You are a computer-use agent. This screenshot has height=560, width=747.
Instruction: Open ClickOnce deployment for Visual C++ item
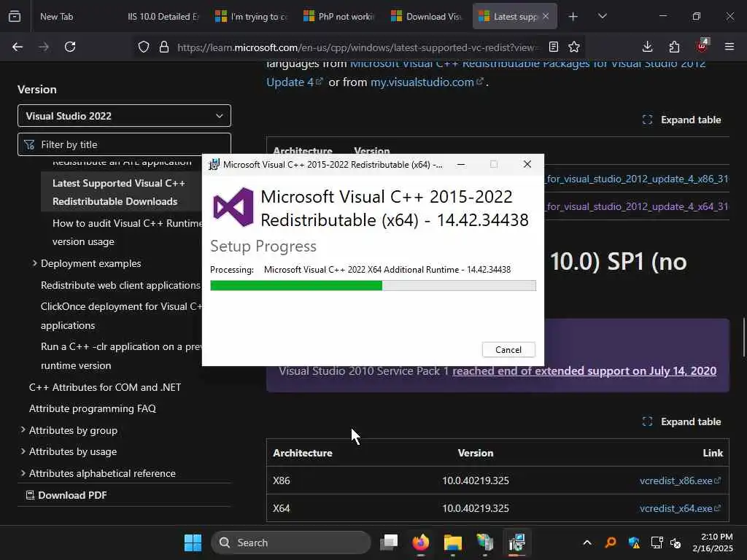coord(121,316)
